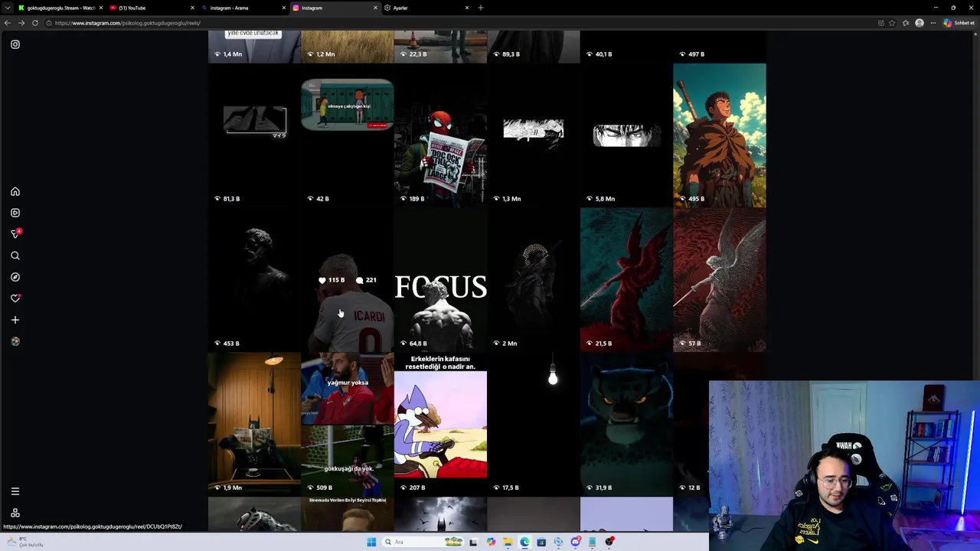
Task: Open browser apps icon in address bar
Action: pos(880,23)
